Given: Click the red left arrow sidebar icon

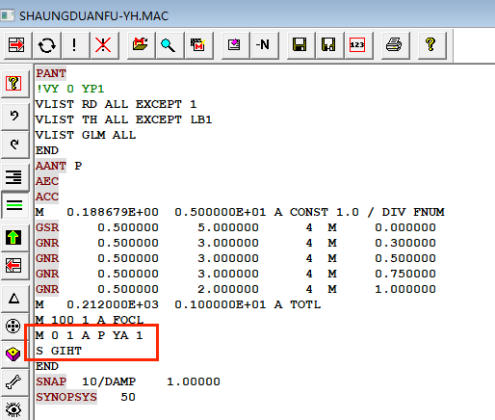Looking at the screenshot, I should [x=14, y=266].
